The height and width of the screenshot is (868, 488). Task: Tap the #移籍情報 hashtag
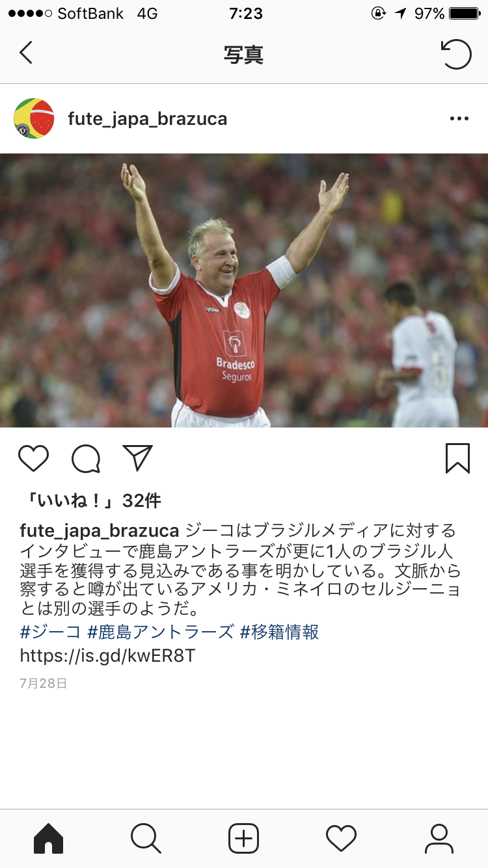click(280, 632)
